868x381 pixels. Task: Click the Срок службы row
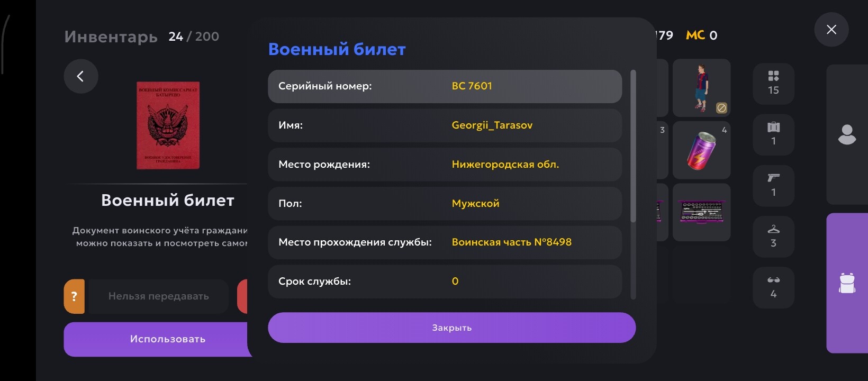click(445, 282)
